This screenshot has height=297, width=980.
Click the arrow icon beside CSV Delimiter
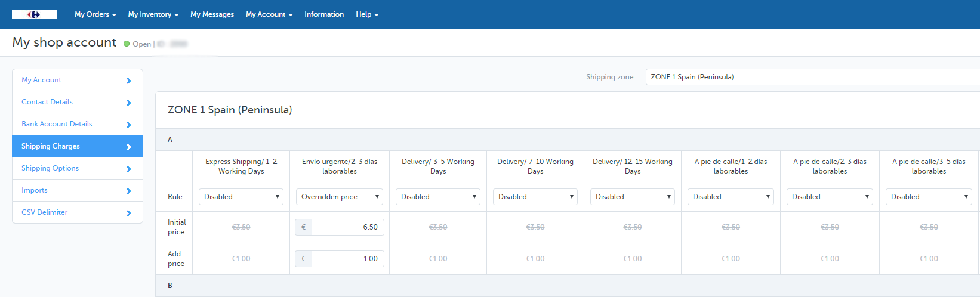(128, 213)
